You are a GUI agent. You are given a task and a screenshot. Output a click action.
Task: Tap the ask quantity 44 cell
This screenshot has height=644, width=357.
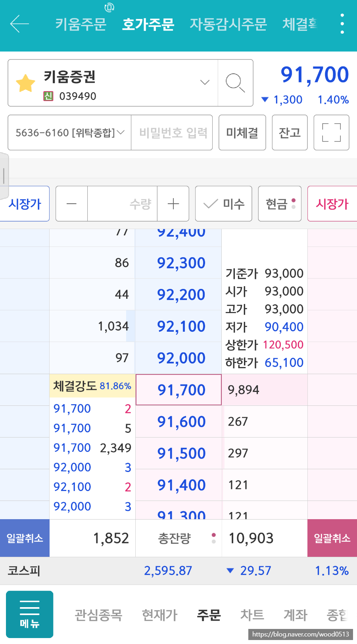(92, 294)
